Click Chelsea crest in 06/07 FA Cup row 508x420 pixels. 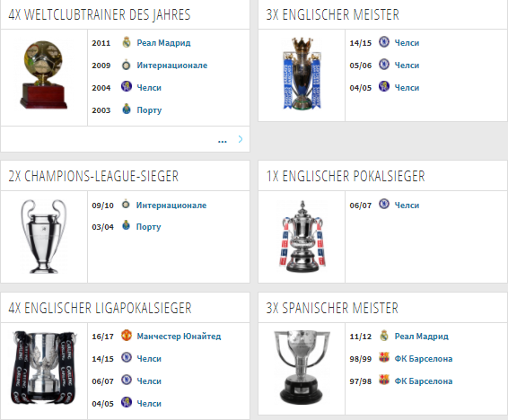tap(384, 204)
